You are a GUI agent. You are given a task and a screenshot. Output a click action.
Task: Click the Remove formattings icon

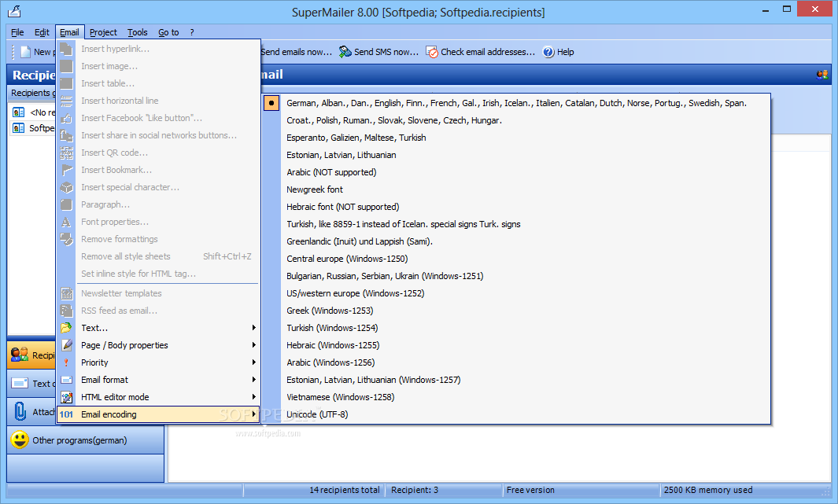pyautogui.click(x=66, y=239)
